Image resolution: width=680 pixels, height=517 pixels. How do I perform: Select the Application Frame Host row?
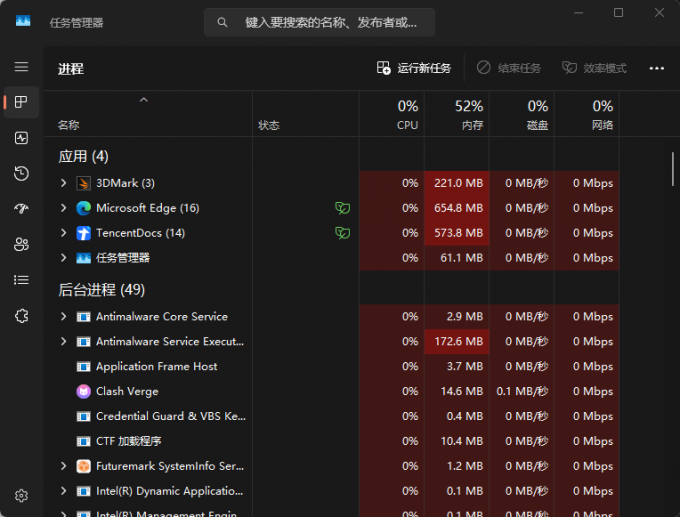point(332,366)
